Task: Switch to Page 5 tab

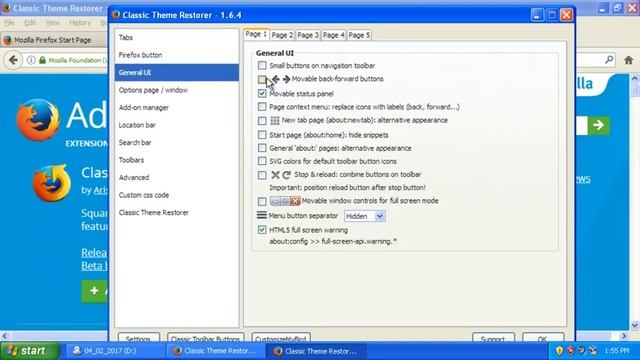Action: point(359,35)
